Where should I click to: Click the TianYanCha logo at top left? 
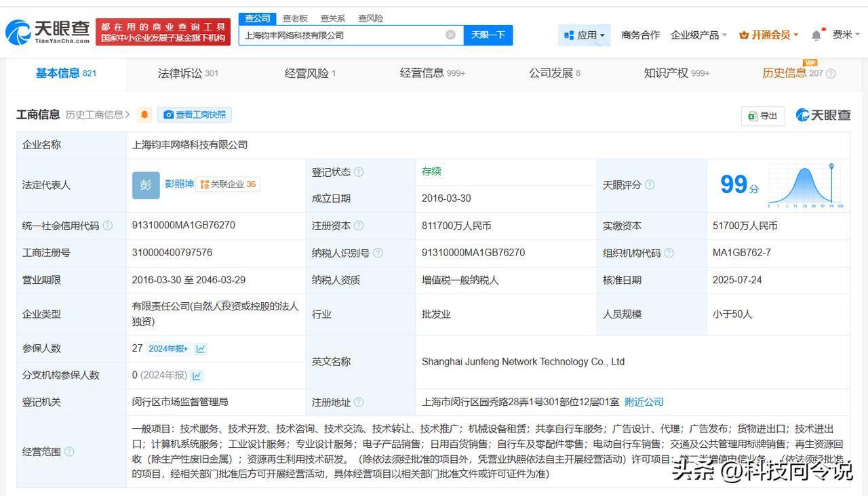pyautogui.click(x=47, y=32)
